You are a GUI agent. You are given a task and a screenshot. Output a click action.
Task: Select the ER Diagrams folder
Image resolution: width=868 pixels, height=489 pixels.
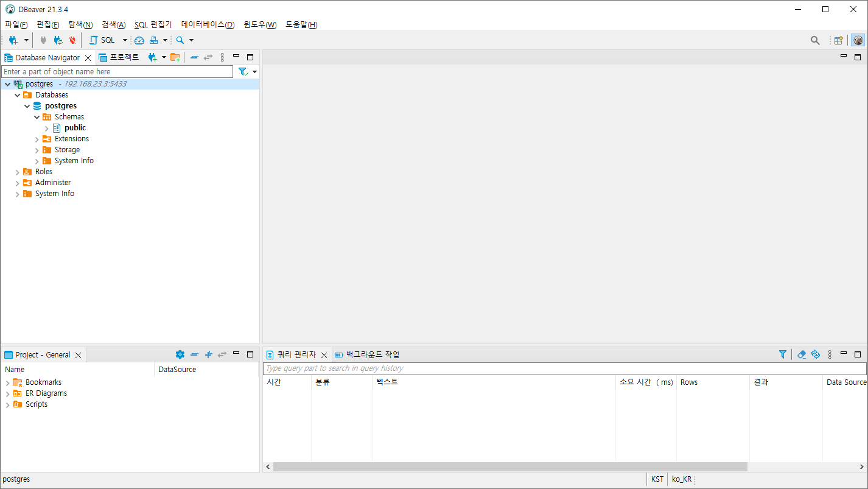(46, 393)
